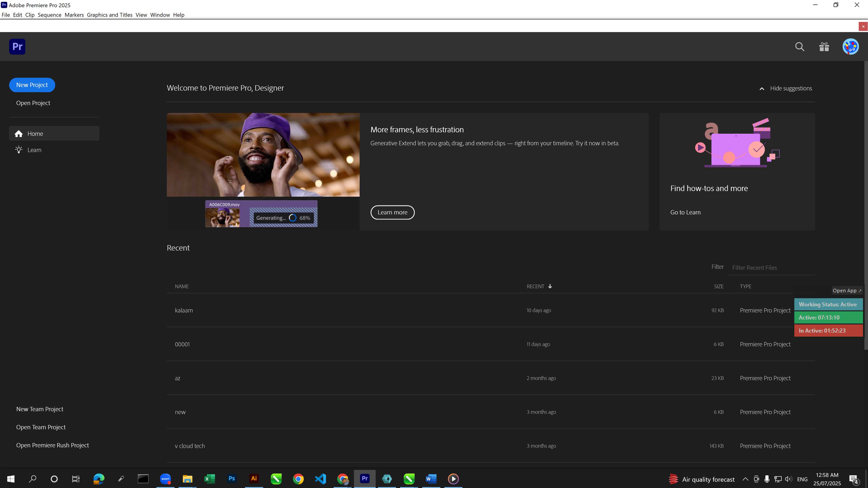Viewport: 868px width, 488px height.
Task: Open recent project kalaam
Action: point(491,310)
